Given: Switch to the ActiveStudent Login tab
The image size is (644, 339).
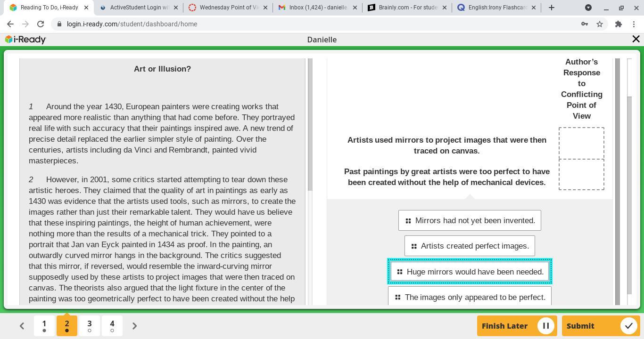Looking at the screenshot, I should [139, 8].
